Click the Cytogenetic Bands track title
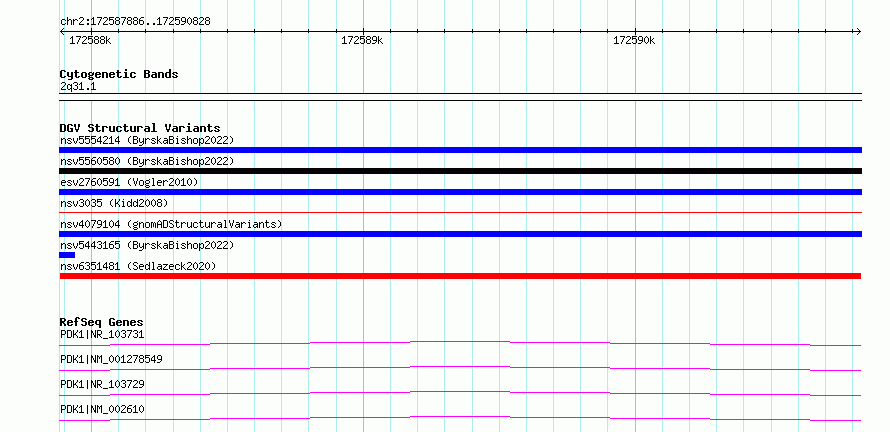 119,74
